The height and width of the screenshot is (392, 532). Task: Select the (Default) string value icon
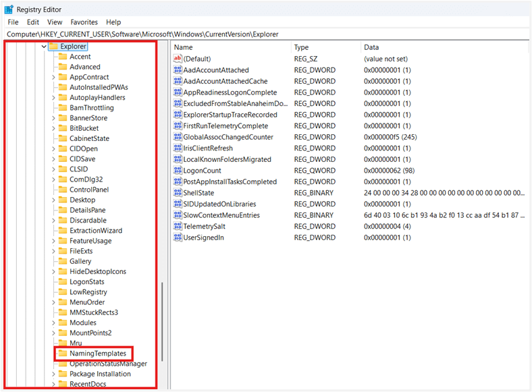178,59
